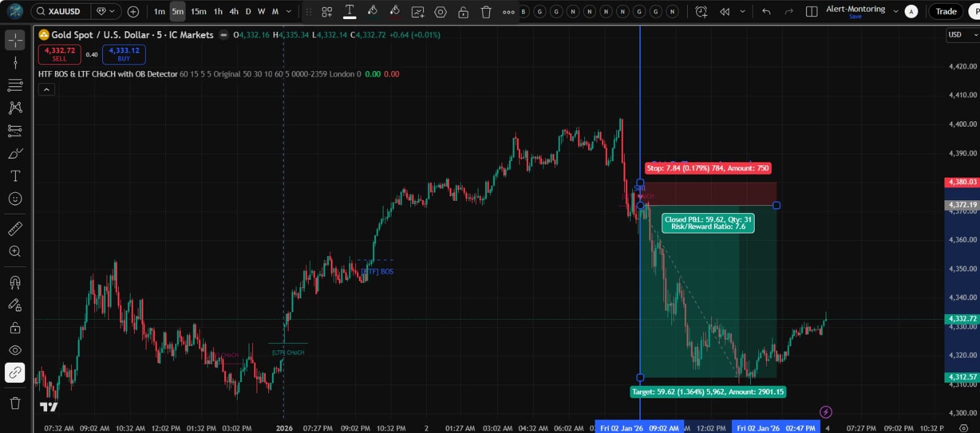
Task: Switch to the 1m timeframe
Action: (x=159, y=11)
